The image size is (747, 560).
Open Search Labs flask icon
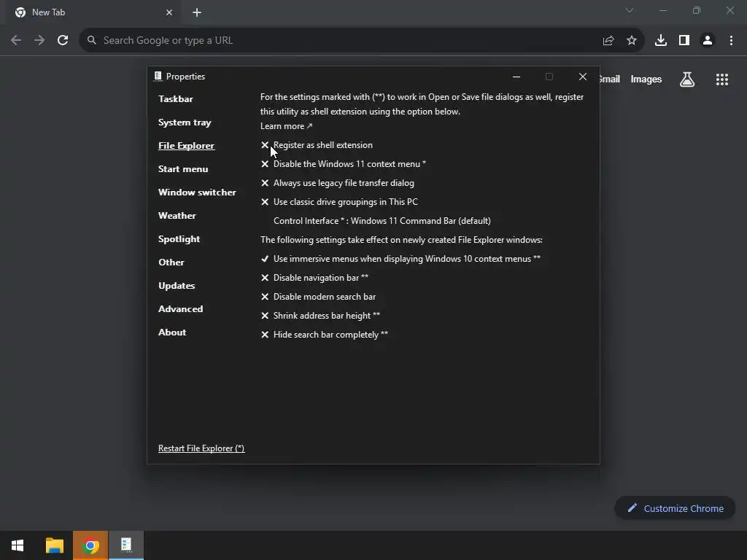tap(687, 79)
